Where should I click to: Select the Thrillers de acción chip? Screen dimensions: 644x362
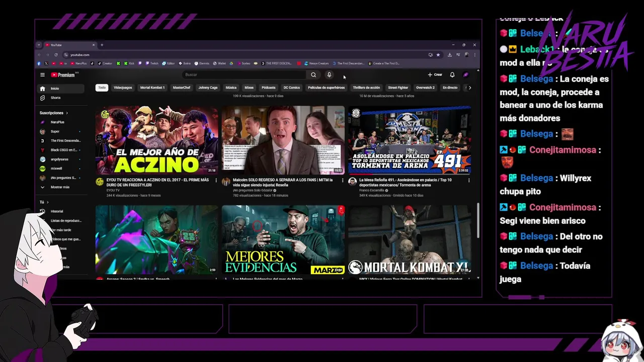[366, 87]
